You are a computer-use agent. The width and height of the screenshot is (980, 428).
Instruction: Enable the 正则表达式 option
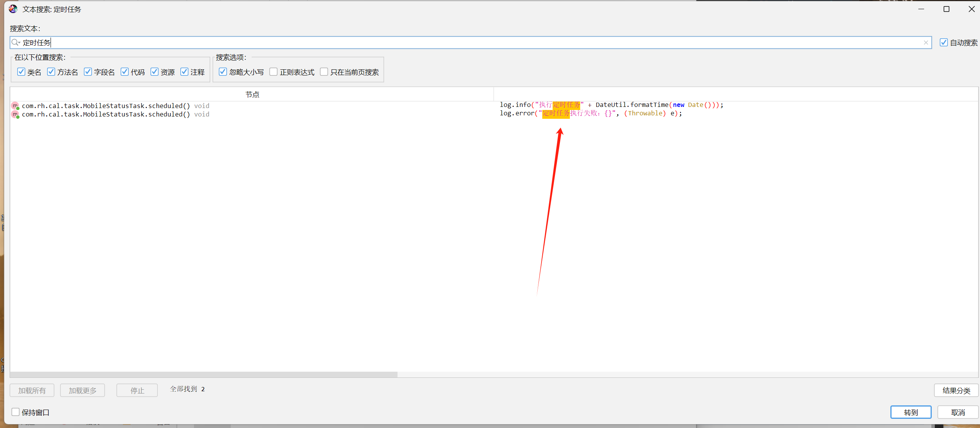click(273, 72)
